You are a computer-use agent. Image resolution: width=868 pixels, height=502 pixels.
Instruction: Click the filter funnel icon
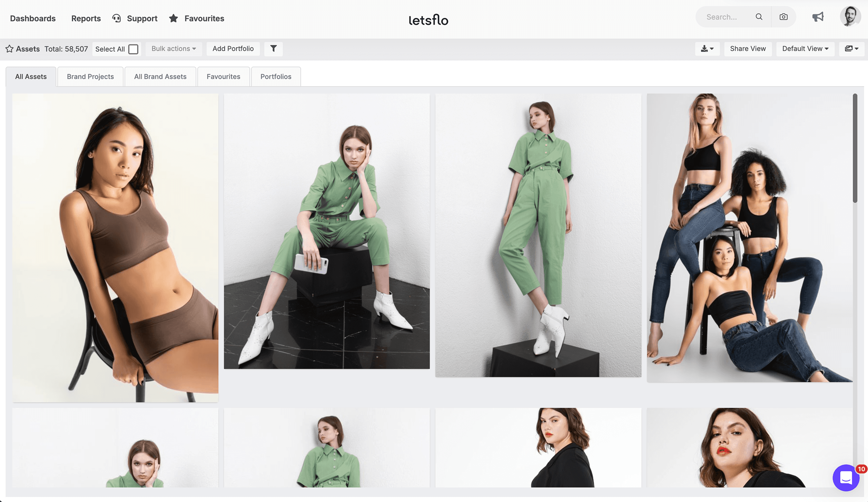pyautogui.click(x=273, y=49)
